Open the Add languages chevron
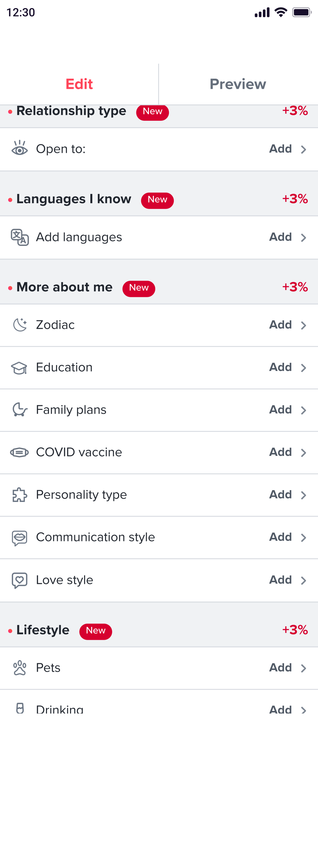This screenshot has width=318, height=868. click(304, 237)
